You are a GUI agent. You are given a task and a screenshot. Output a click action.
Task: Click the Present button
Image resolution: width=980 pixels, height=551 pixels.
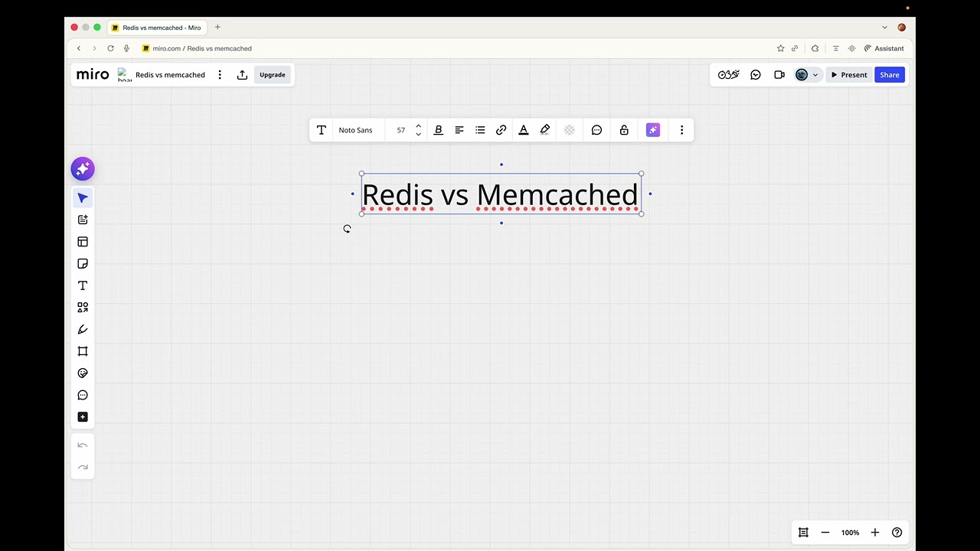click(849, 75)
